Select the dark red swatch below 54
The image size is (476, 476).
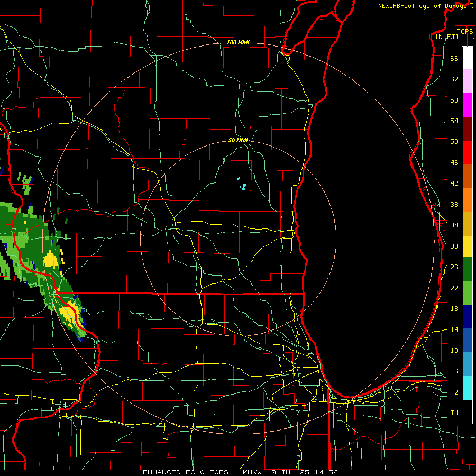pyautogui.click(x=467, y=129)
